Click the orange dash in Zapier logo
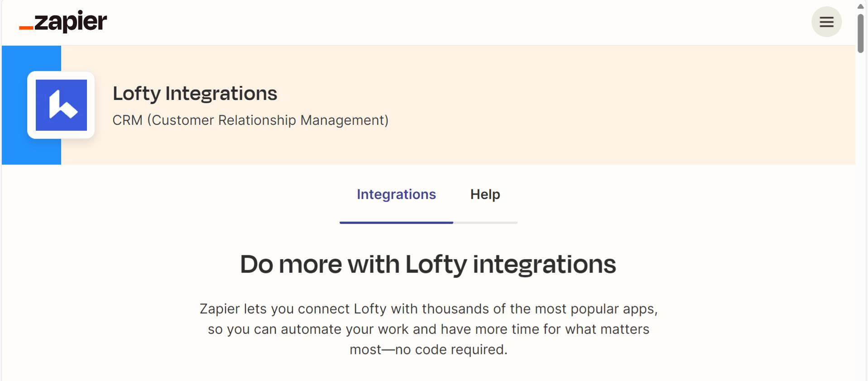Image resolution: width=868 pixels, height=381 pixels. (26, 28)
